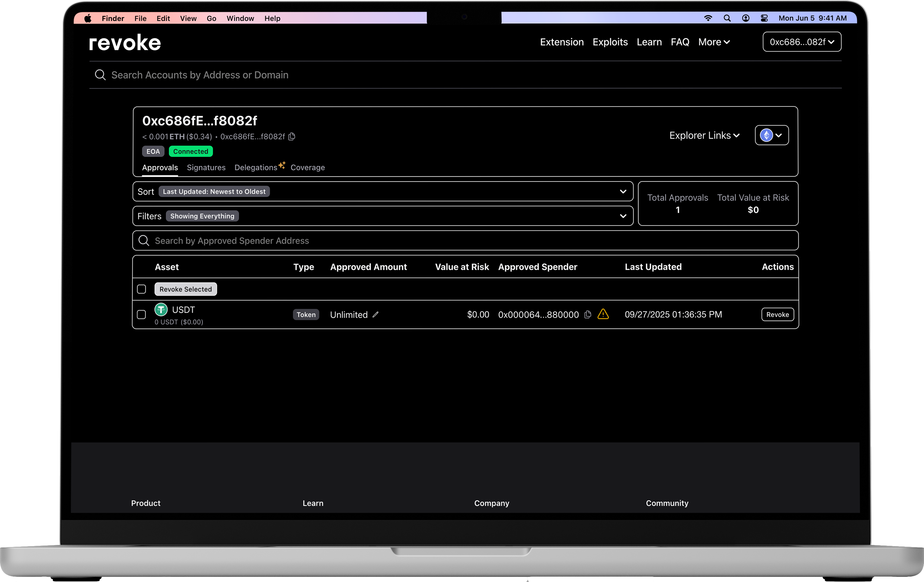Check the USDT approval row checkbox
The image size is (924, 582).
click(141, 314)
